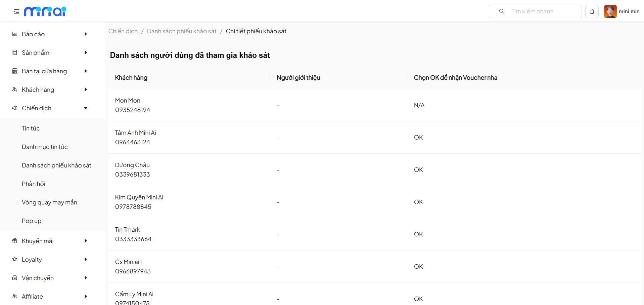This screenshot has width=644, height=305.
Task: Click the user avatar picture
Action: click(610, 11)
